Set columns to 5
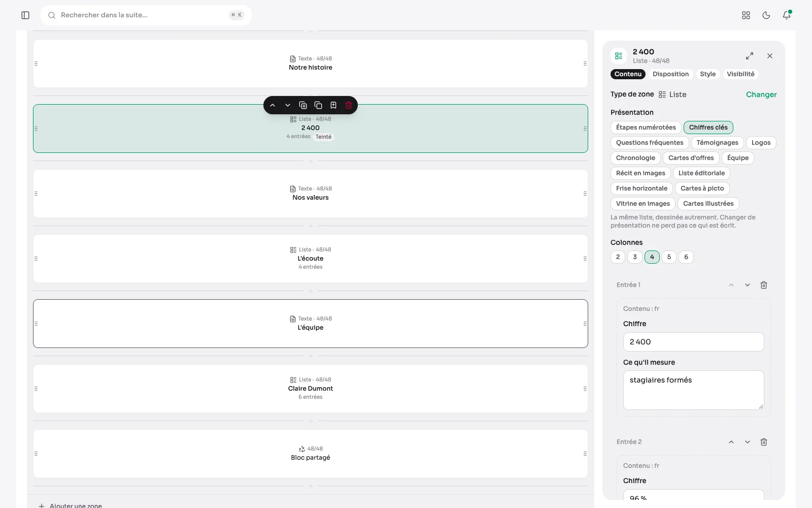The height and width of the screenshot is (508, 812). 669,257
